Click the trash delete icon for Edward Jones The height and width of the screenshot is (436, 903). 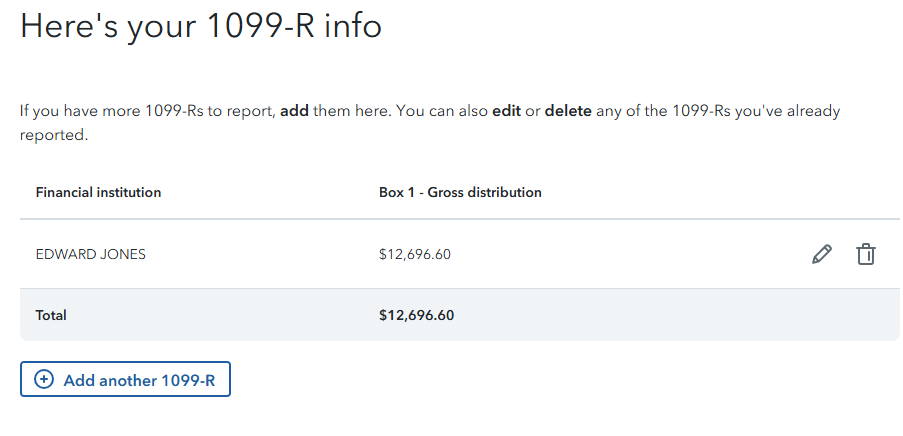click(x=866, y=255)
